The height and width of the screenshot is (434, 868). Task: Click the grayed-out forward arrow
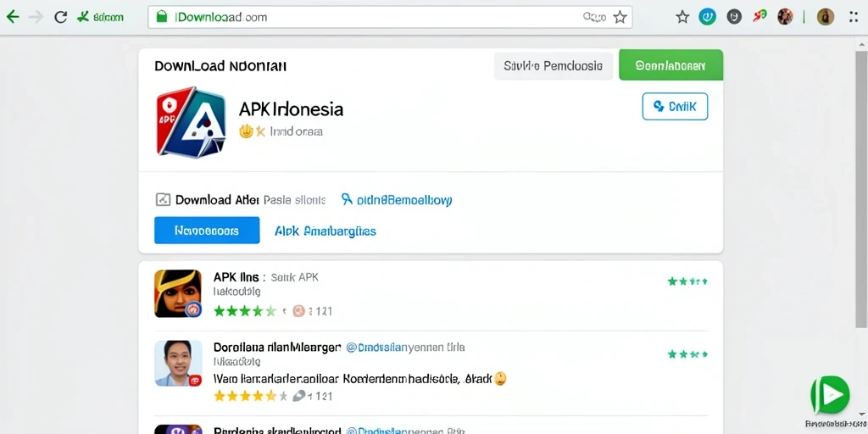[36, 17]
